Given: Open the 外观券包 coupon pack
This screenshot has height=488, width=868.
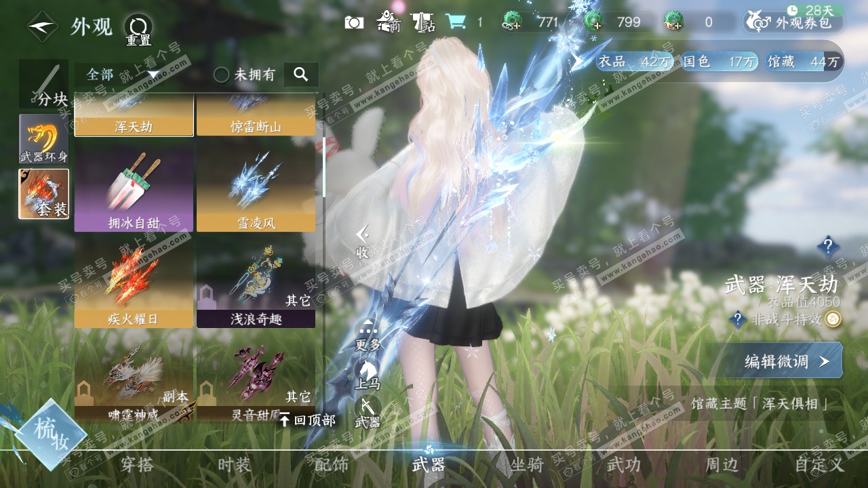Looking at the screenshot, I should (x=793, y=22).
